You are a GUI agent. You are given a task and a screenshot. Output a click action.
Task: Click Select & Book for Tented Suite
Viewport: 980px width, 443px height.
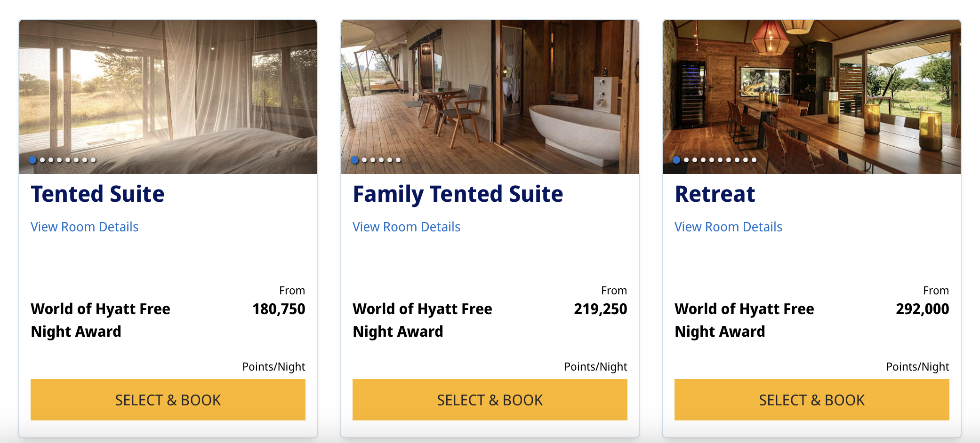168,400
